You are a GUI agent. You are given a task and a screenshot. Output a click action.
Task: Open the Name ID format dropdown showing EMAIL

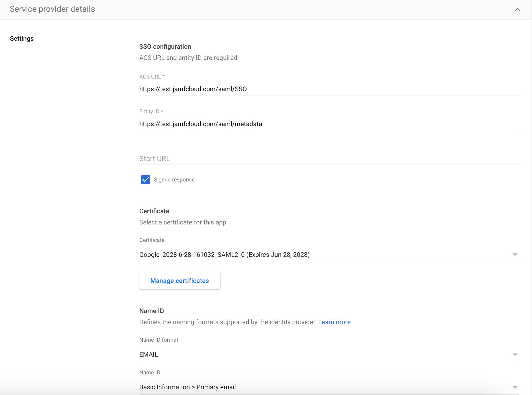[x=324, y=355]
